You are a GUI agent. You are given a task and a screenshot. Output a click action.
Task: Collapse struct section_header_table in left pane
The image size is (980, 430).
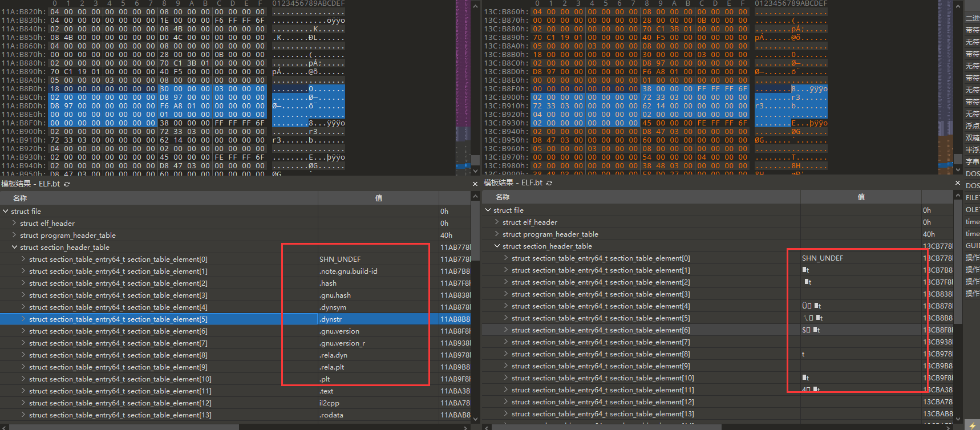14,248
